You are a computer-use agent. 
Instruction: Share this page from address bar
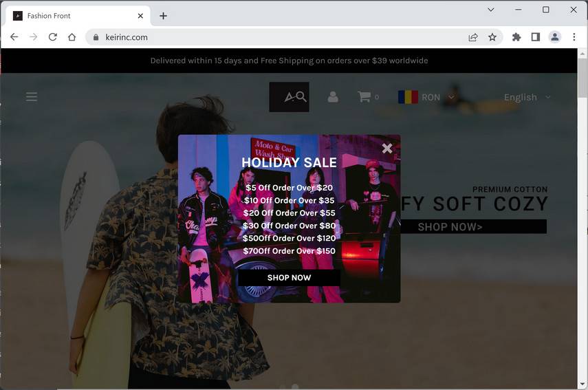tap(473, 37)
